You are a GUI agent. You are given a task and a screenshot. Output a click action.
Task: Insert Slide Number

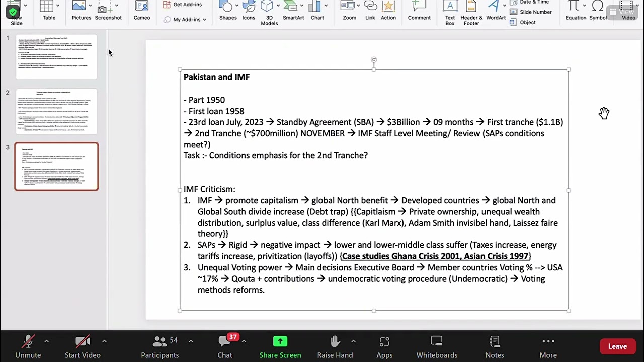(531, 12)
